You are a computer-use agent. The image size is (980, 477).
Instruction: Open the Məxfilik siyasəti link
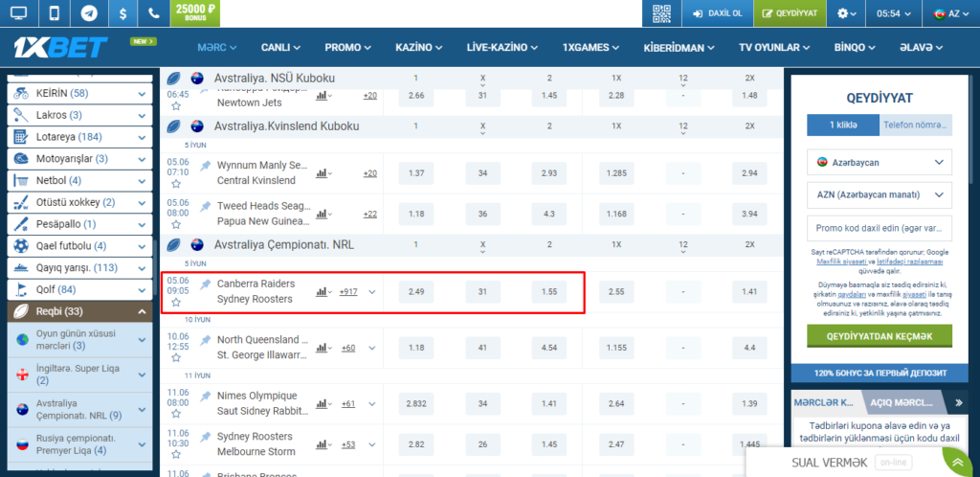click(x=843, y=261)
